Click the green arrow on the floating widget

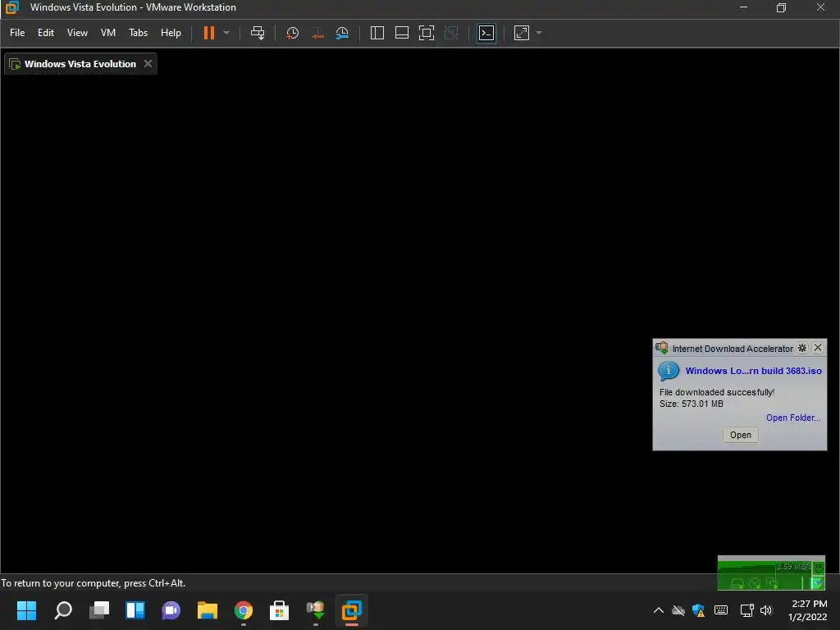[x=818, y=583]
